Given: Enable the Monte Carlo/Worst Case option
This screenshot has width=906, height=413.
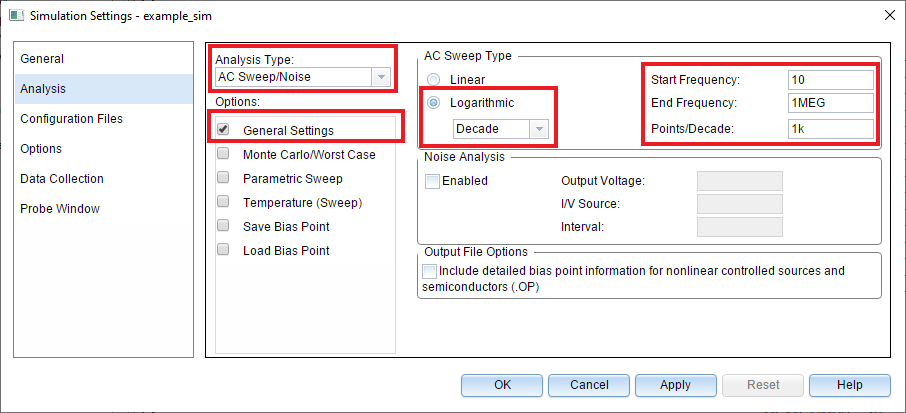Looking at the screenshot, I should coord(224,155).
